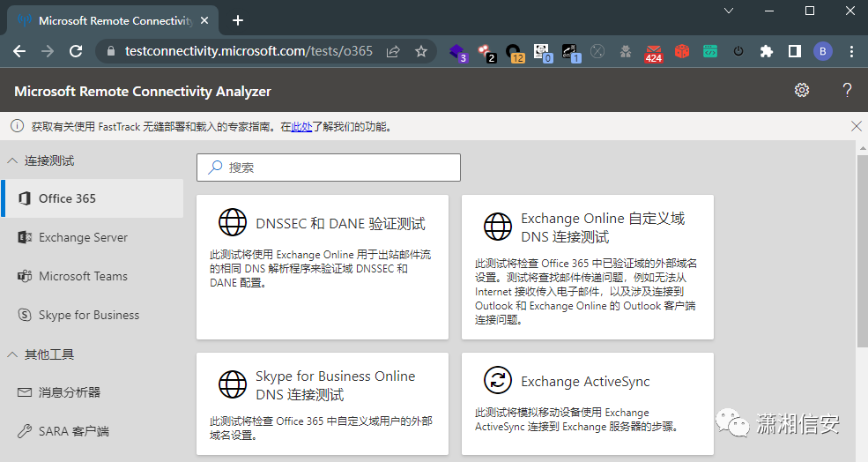Click the extension icon with badge 12
The height and width of the screenshot is (462, 868).
515,53
